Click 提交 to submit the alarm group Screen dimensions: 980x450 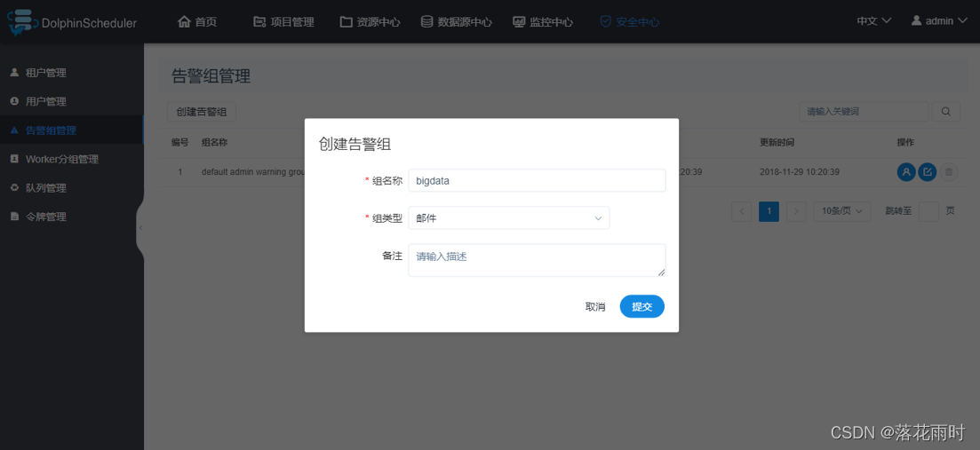(641, 306)
